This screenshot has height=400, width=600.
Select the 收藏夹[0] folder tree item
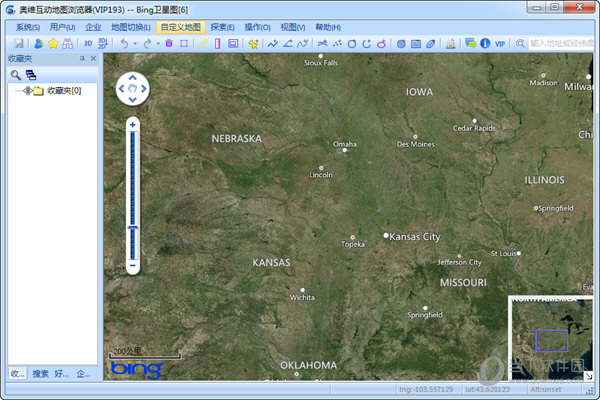point(64,91)
